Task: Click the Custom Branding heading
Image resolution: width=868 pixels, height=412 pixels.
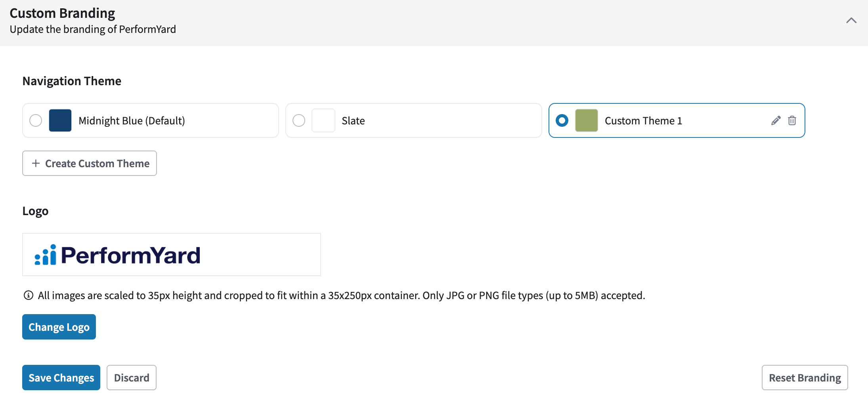Action: (62, 13)
